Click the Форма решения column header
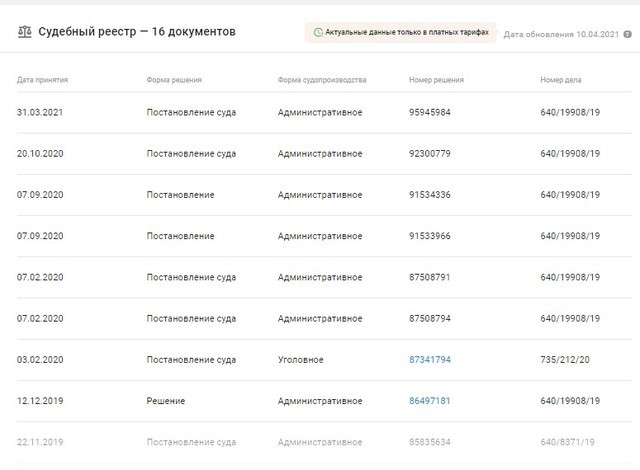The height and width of the screenshot is (470, 640). click(175, 78)
